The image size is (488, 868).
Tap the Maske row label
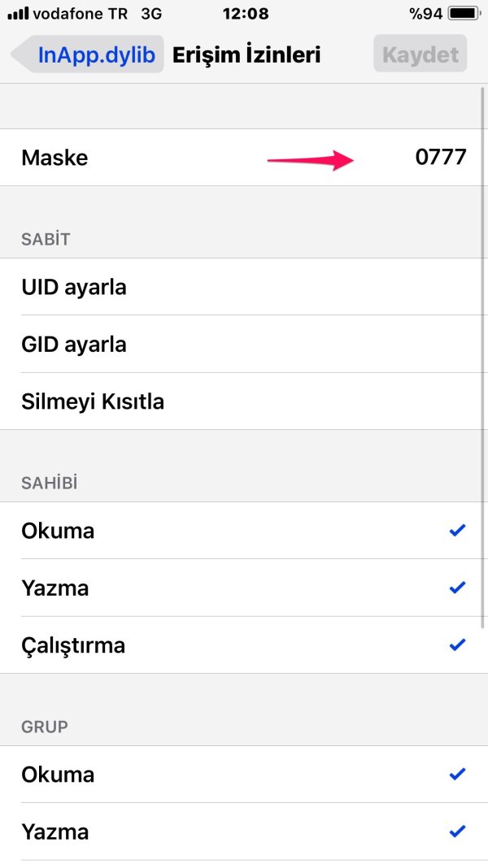(54, 157)
